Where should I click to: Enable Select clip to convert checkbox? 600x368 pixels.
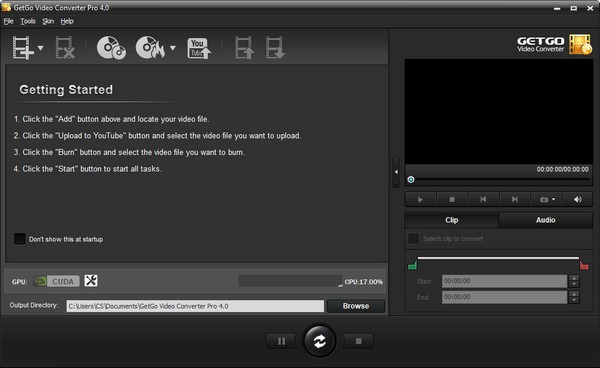click(x=413, y=239)
